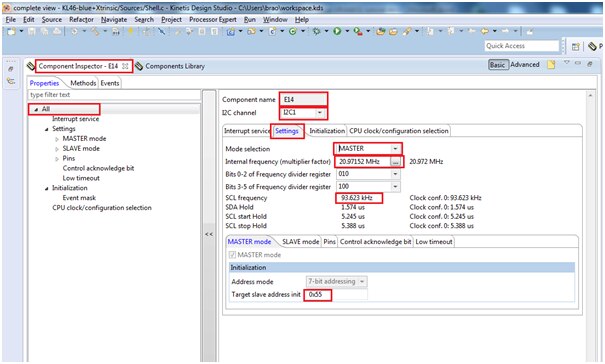Expand the MASTER mode tree node
The image size is (605, 364).
[x=57, y=139]
